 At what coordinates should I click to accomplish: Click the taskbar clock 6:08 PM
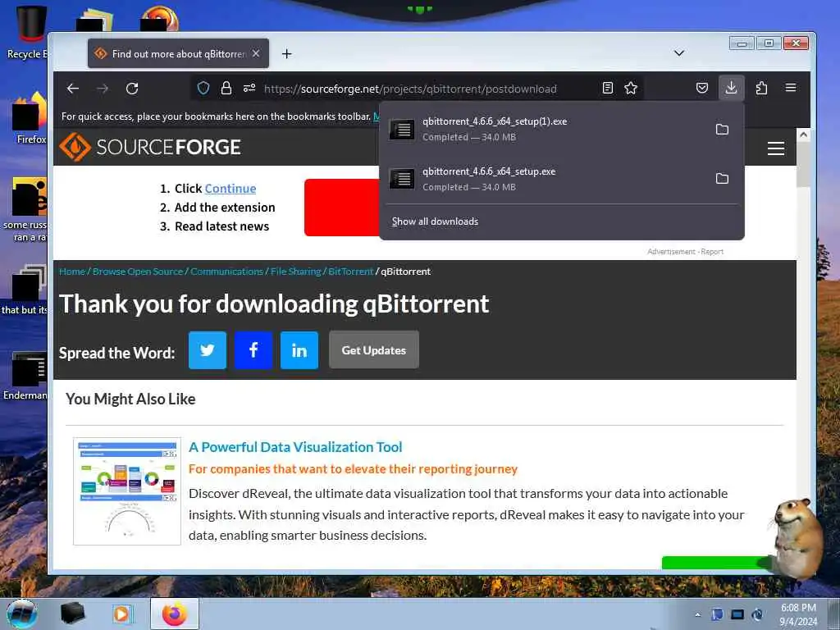pos(798,614)
